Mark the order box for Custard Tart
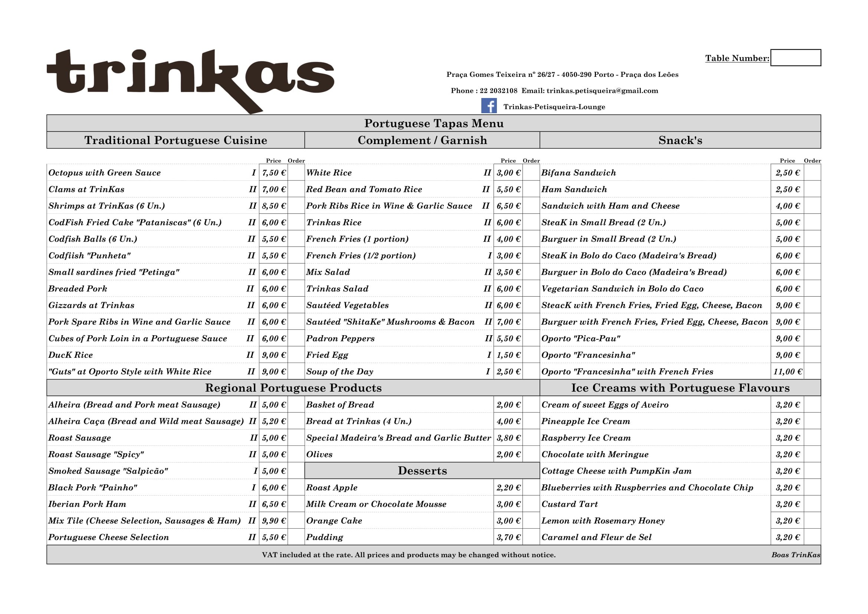Screen dimensions: 868x614 click(x=812, y=504)
